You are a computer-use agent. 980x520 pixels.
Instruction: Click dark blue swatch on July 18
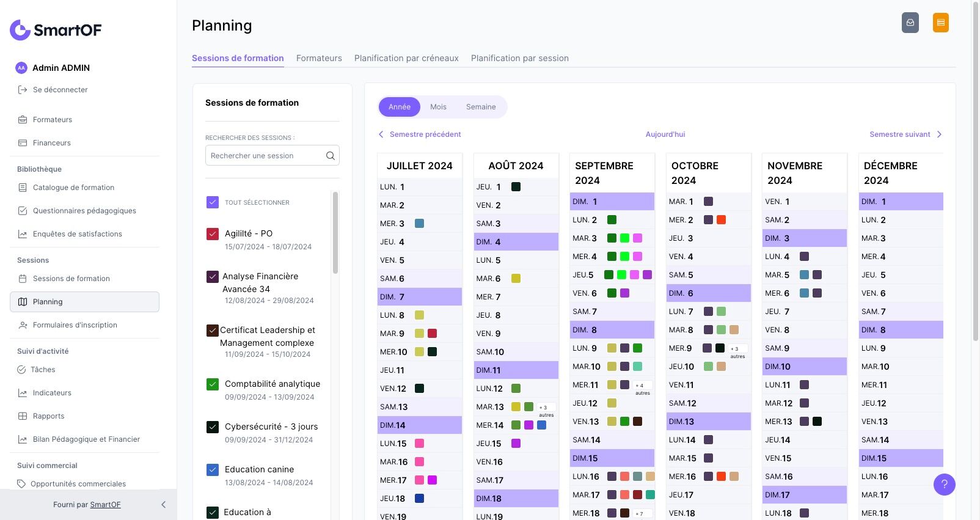tap(419, 499)
